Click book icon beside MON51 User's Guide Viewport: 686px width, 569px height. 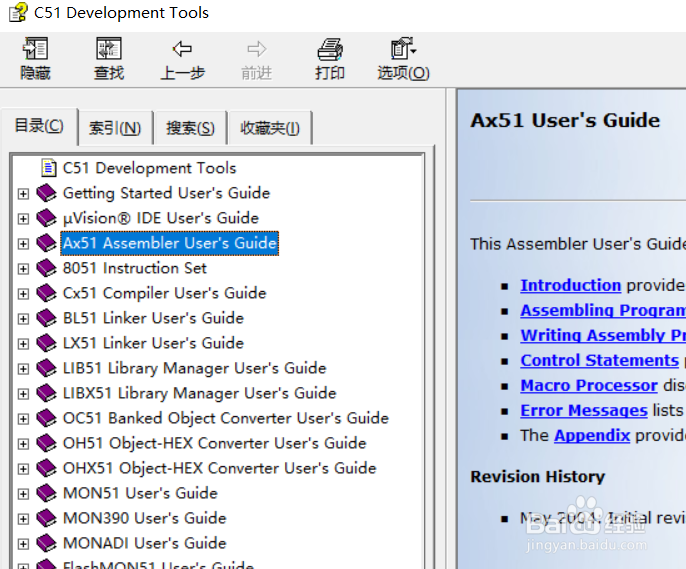(46, 493)
